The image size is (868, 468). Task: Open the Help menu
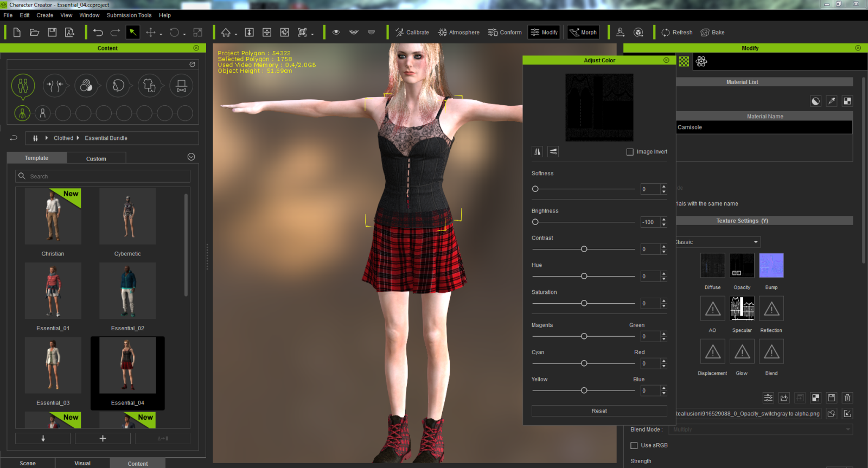coord(165,15)
